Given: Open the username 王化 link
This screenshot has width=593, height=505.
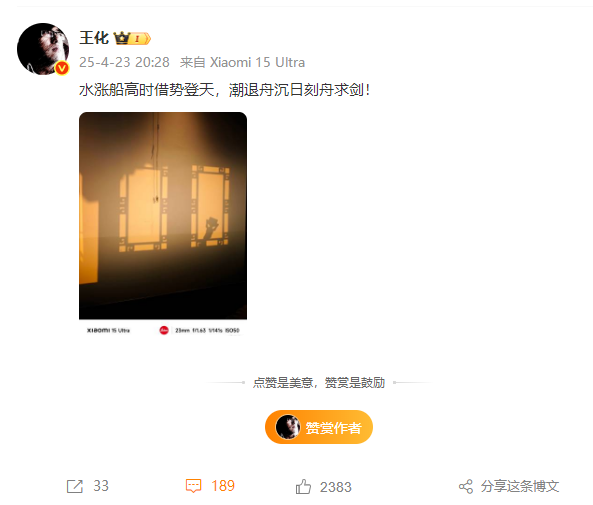Looking at the screenshot, I should point(94,38).
